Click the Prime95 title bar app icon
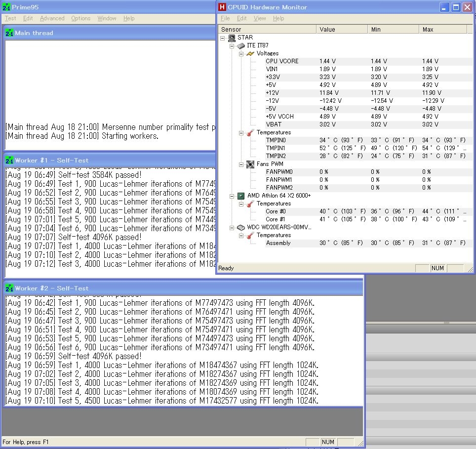This screenshot has height=449, width=476. click(6, 7)
